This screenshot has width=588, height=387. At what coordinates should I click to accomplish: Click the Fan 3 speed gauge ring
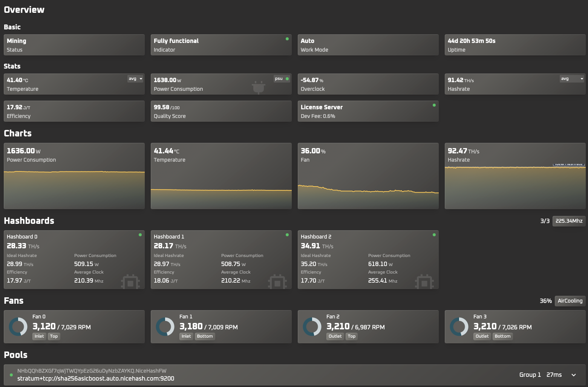click(x=459, y=327)
